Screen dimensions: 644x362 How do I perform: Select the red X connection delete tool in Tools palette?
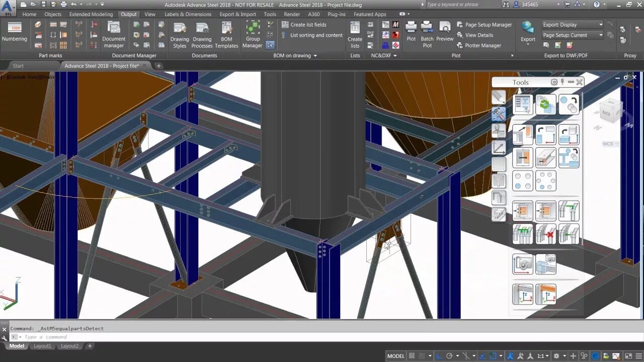coord(545,234)
